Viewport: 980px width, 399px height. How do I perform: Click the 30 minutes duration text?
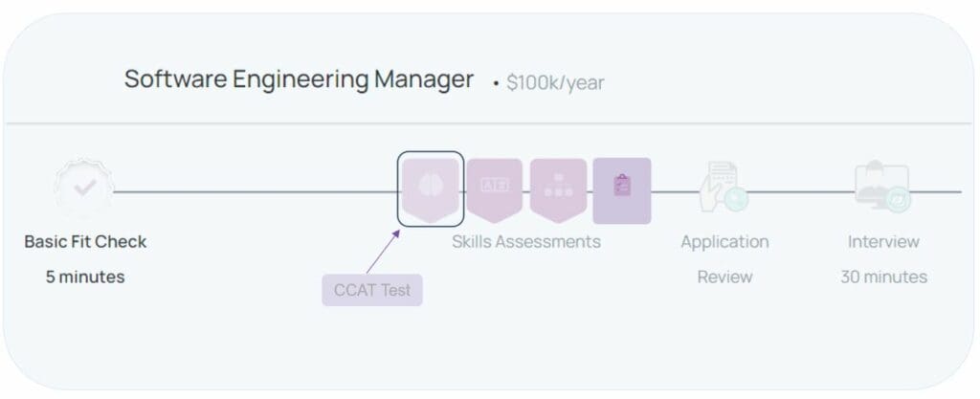click(x=883, y=277)
